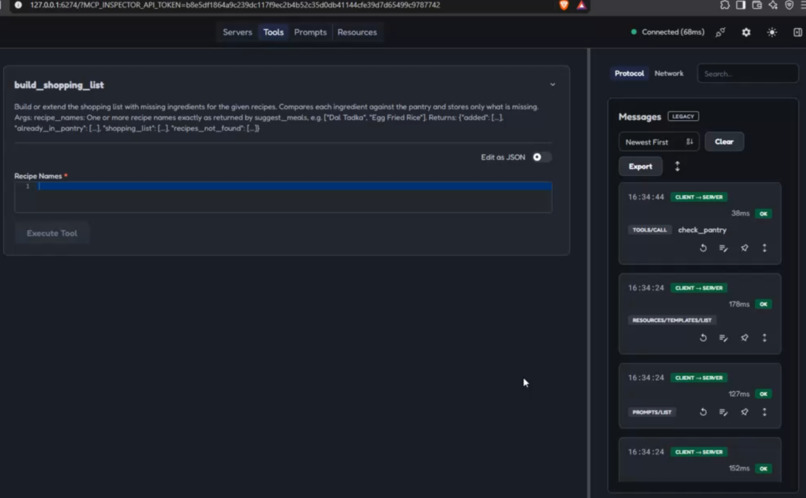Expand or collapse all messages arrow icon

click(x=677, y=166)
